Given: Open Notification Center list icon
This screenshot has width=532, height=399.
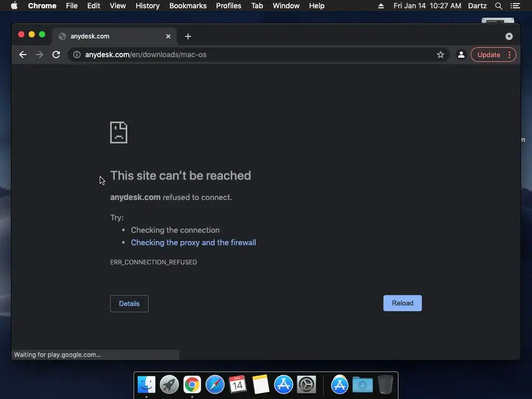Looking at the screenshot, I should [x=515, y=6].
